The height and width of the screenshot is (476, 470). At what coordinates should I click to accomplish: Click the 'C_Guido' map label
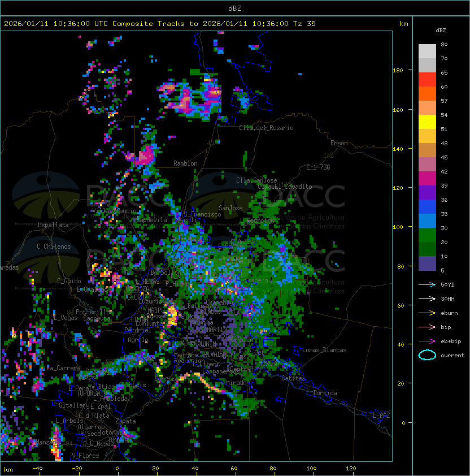(x=69, y=281)
